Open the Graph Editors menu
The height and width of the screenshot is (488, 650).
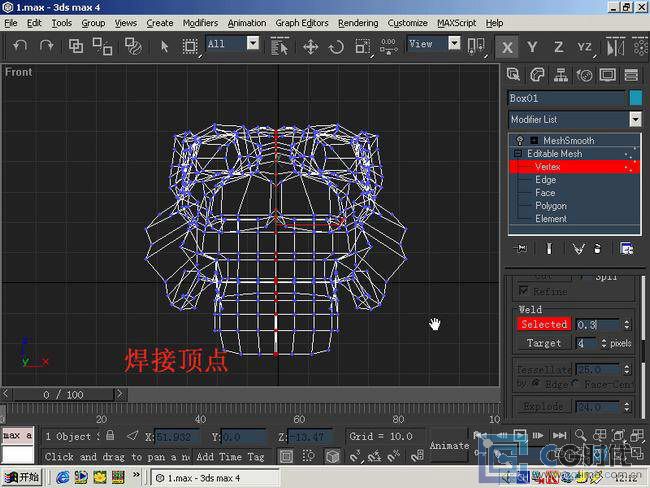click(302, 23)
